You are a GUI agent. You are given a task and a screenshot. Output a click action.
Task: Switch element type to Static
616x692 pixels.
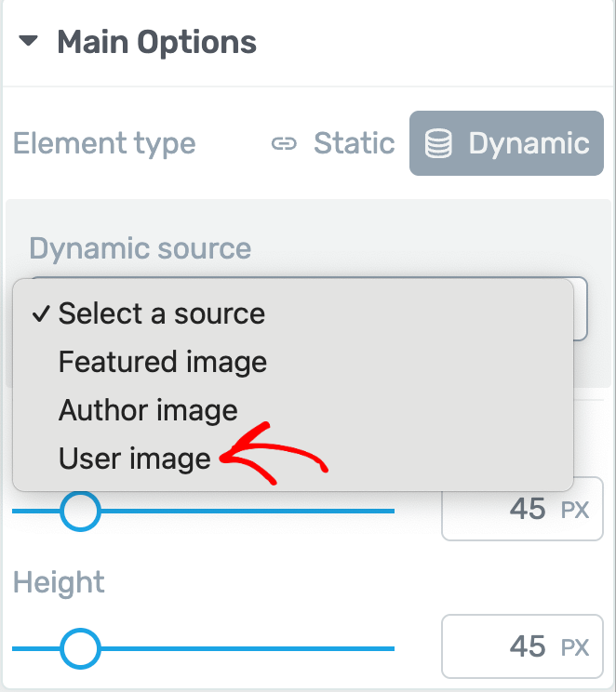point(333,143)
